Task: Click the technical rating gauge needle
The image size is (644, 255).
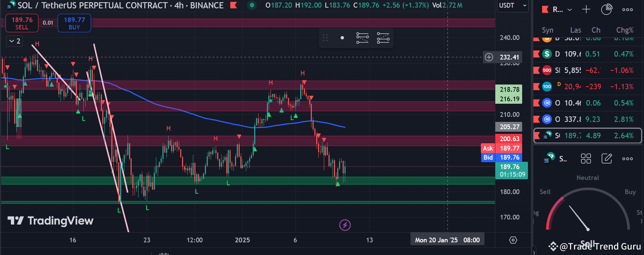Action: (x=579, y=218)
